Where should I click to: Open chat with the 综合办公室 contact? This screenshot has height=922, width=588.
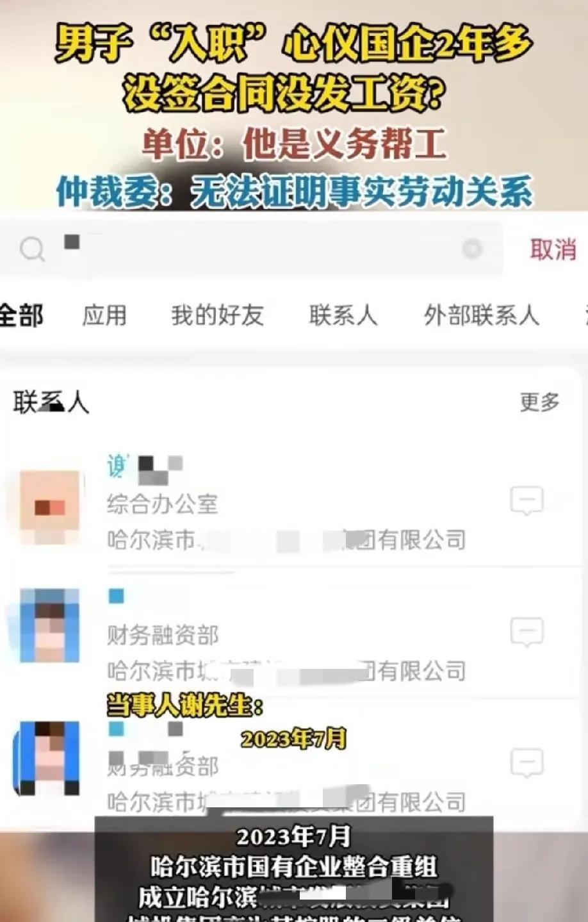point(527,501)
